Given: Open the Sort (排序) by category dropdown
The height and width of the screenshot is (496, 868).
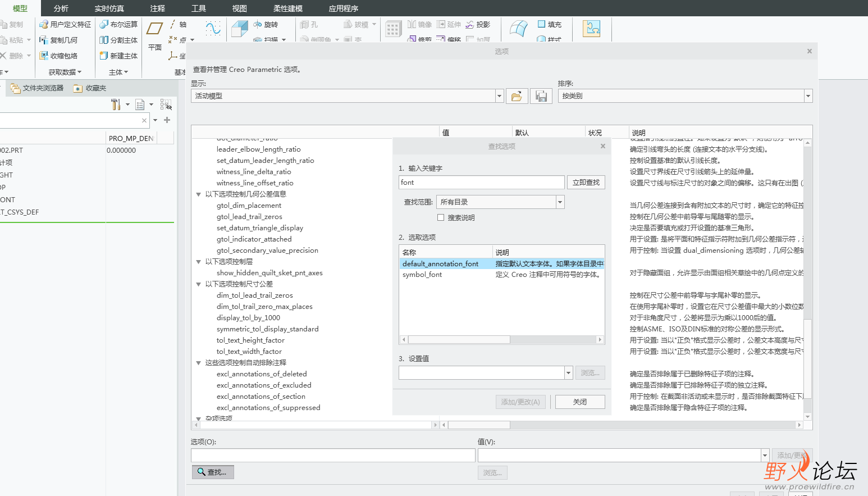Looking at the screenshot, I should [808, 96].
